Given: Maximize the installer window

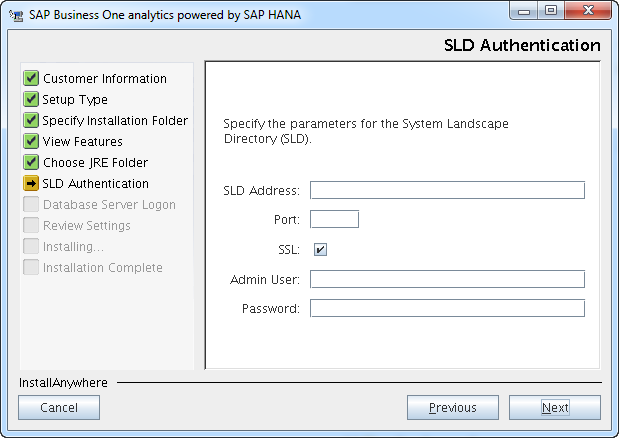Looking at the screenshot, I should click(551, 11).
